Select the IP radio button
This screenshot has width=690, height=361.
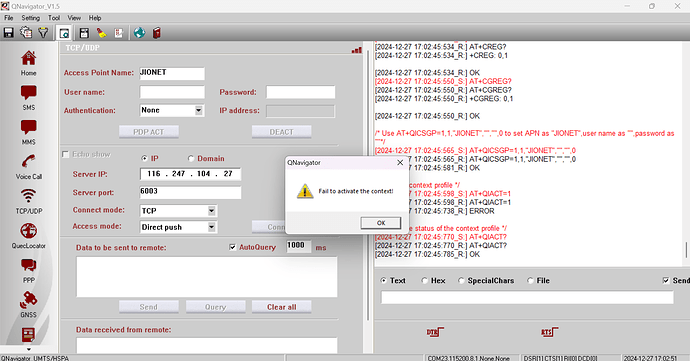click(x=144, y=158)
